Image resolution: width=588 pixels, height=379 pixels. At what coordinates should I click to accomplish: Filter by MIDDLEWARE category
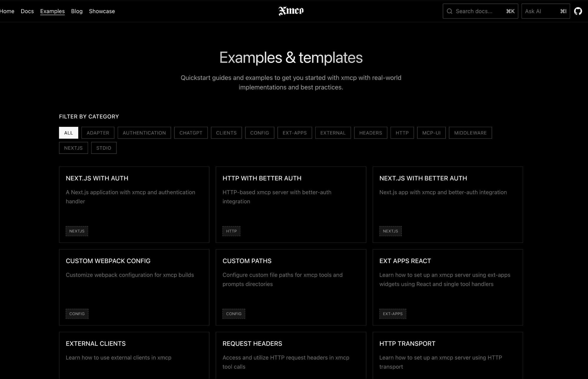coord(470,133)
